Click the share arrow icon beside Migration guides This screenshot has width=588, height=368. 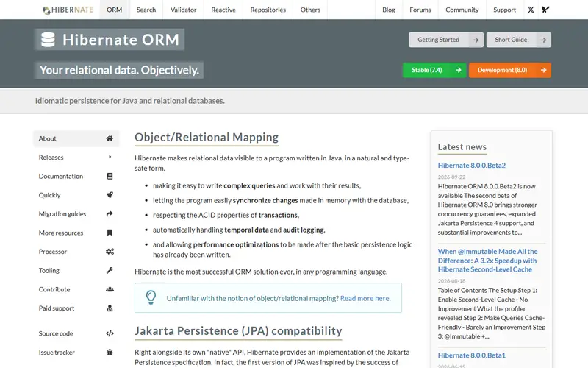tap(110, 213)
